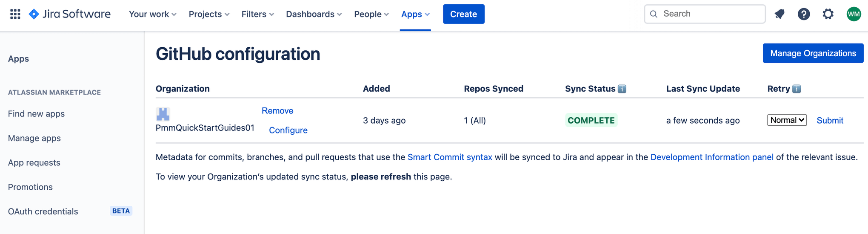The width and height of the screenshot is (868, 234).
Task: Open the Your work menu
Action: (152, 14)
